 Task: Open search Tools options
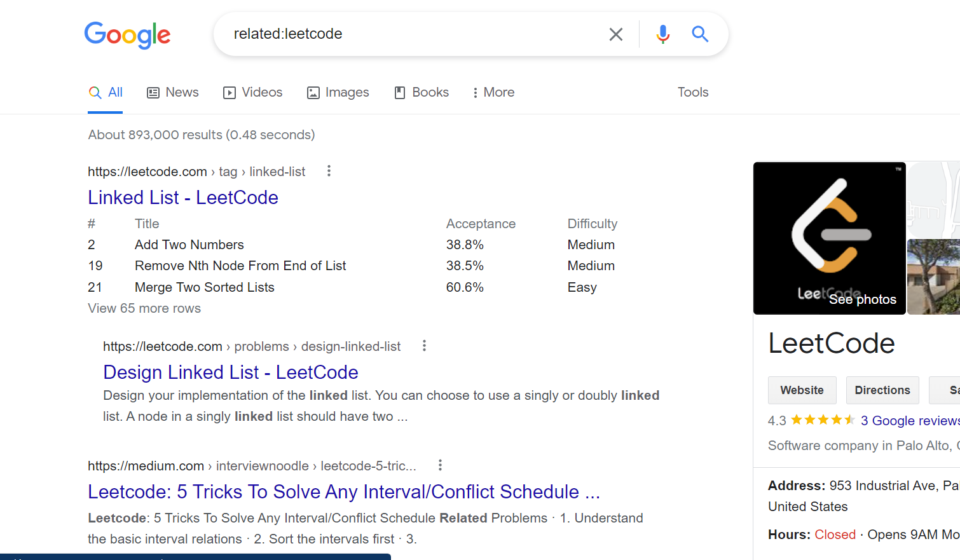[x=693, y=92]
